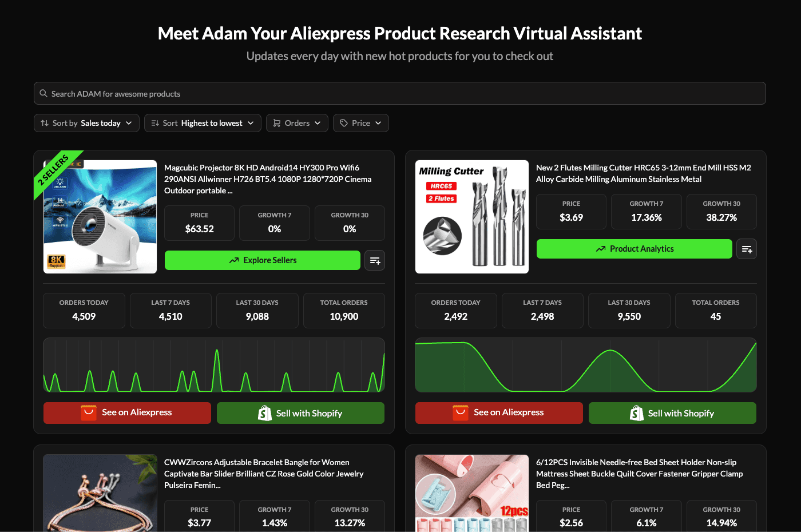Click the price tag icon in the Price filter

[344, 122]
